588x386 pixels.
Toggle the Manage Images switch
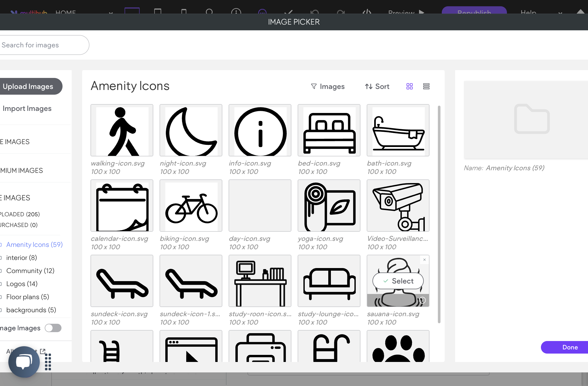click(53, 328)
